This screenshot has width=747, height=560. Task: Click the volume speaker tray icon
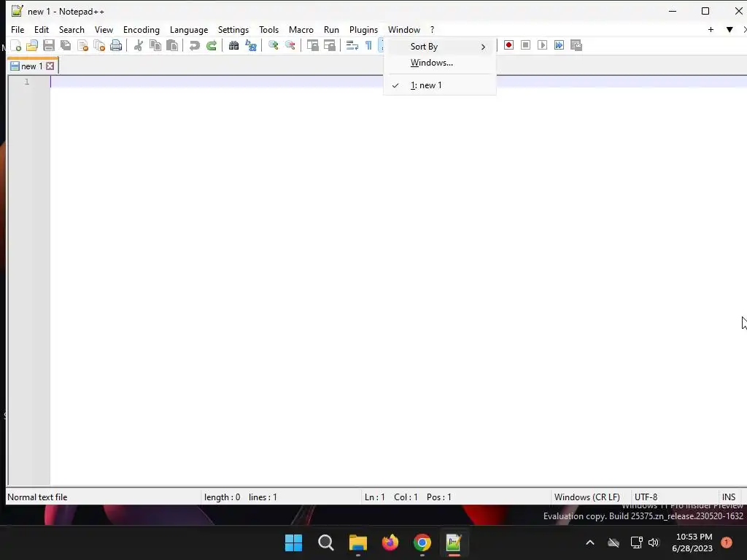[x=654, y=542]
